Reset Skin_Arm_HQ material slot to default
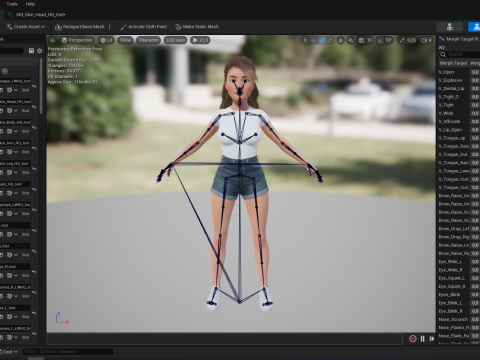This screenshot has height=360, width=480. pyautogui.click(x=34, y=148)
